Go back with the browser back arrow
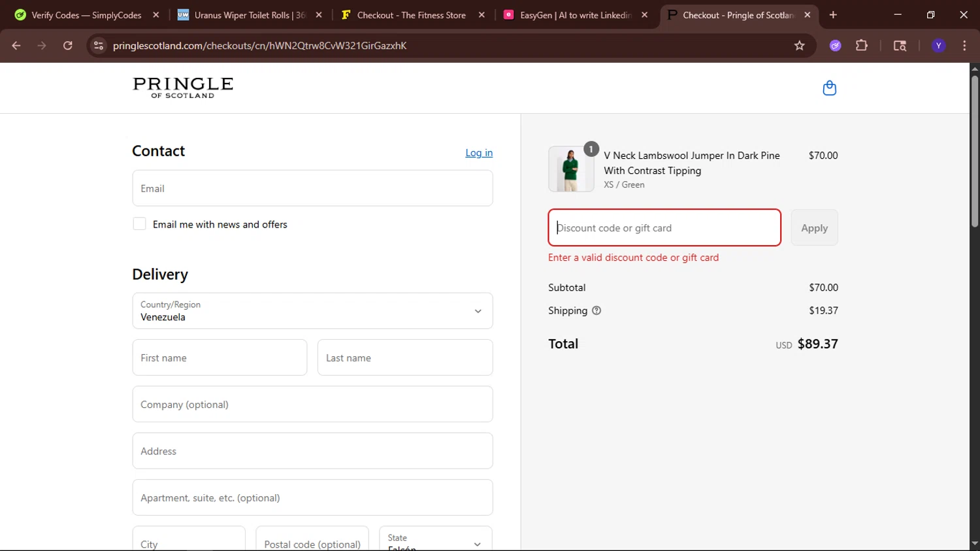 point(16,45)
